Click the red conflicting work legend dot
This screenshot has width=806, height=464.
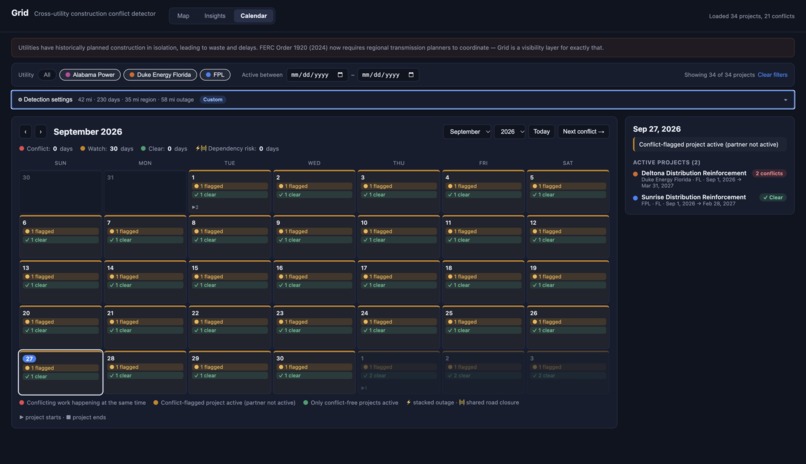click(22, 403)
